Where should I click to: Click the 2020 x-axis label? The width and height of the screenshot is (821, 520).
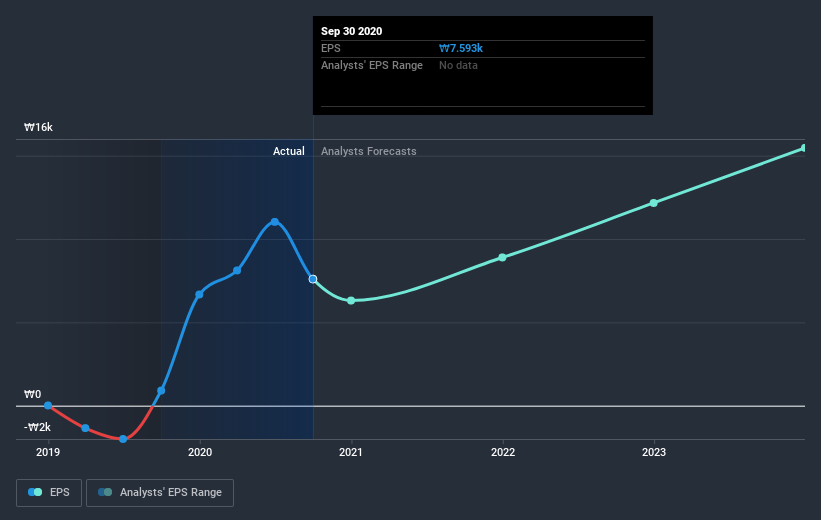click(200, 452)
